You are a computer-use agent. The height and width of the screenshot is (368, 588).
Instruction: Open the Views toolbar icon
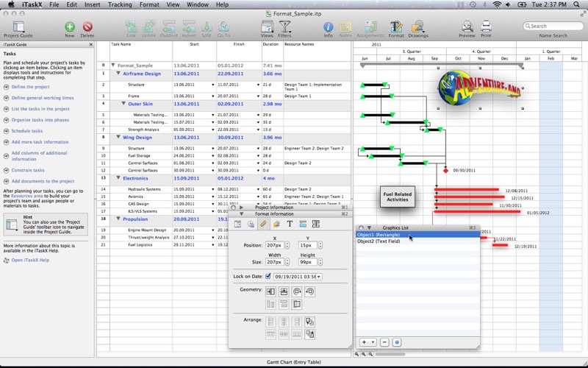(267, 26)
